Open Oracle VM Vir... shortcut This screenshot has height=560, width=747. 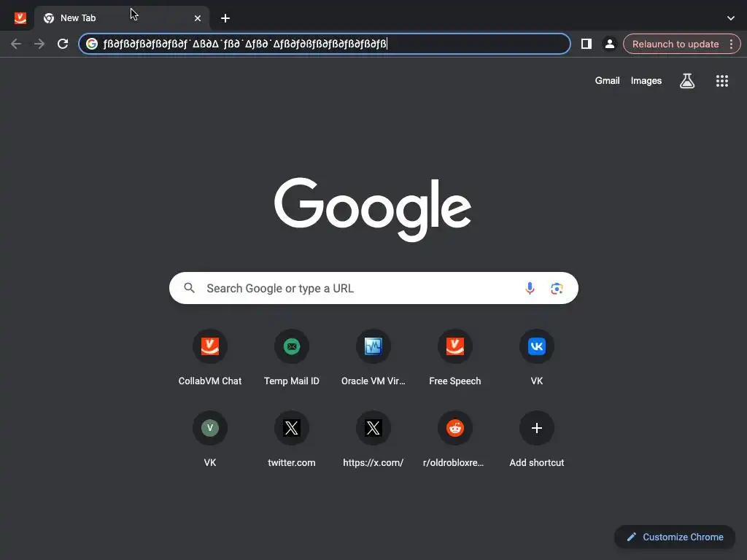click(x=373, y=357)
